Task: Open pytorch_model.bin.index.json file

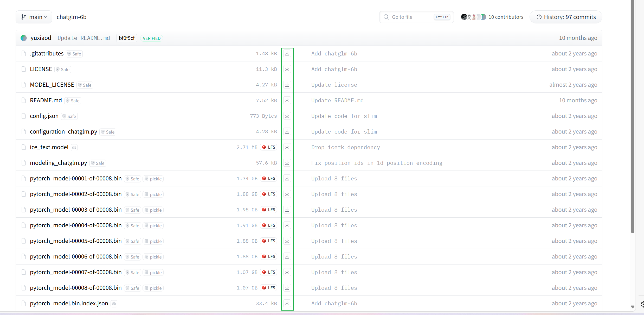Action: (x=69, y=304)
